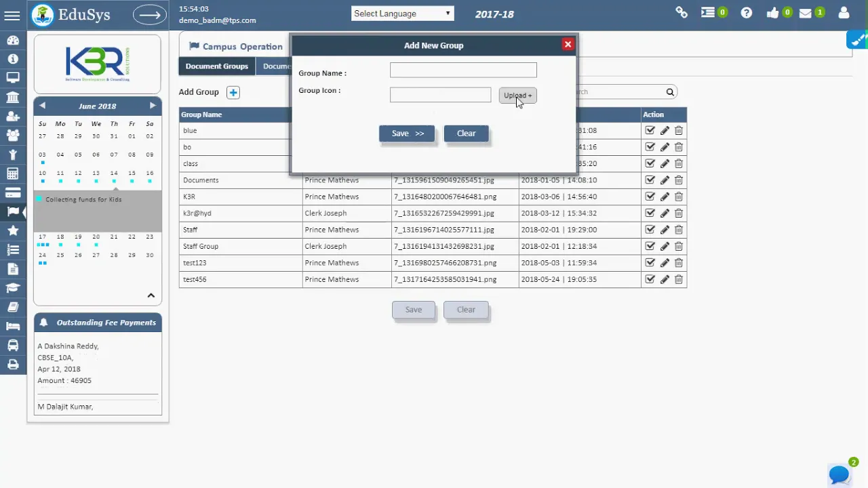Click the Action column header
868x488 pixels.
click(654, 115)
